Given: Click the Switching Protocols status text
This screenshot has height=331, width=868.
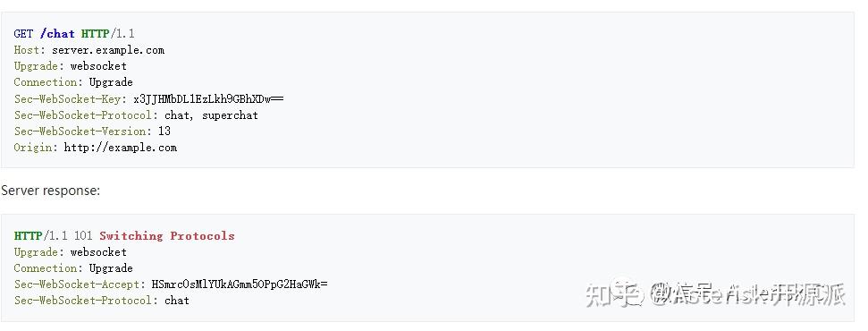Looking at the screenshot, I should [167, 235].
